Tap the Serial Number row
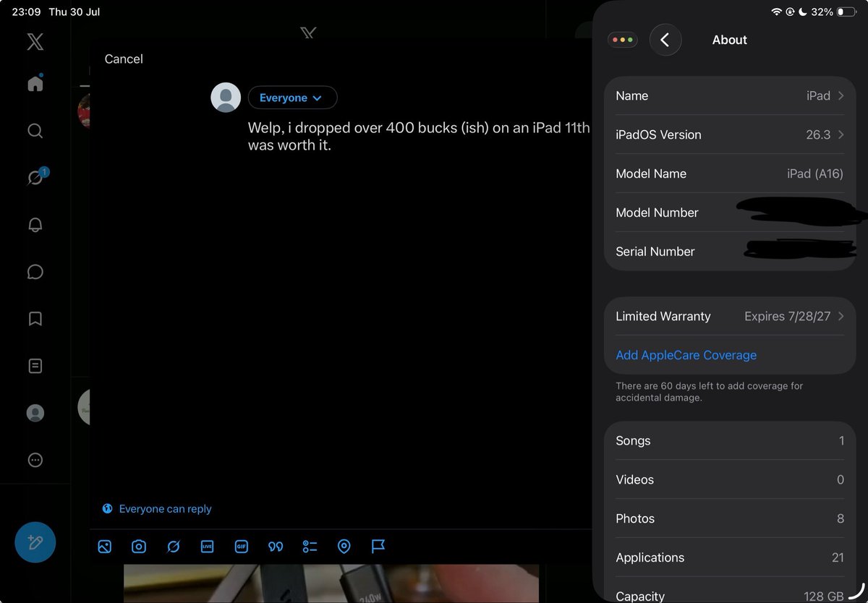Screen dimensions: 868x603 click(x=730, y=252)
